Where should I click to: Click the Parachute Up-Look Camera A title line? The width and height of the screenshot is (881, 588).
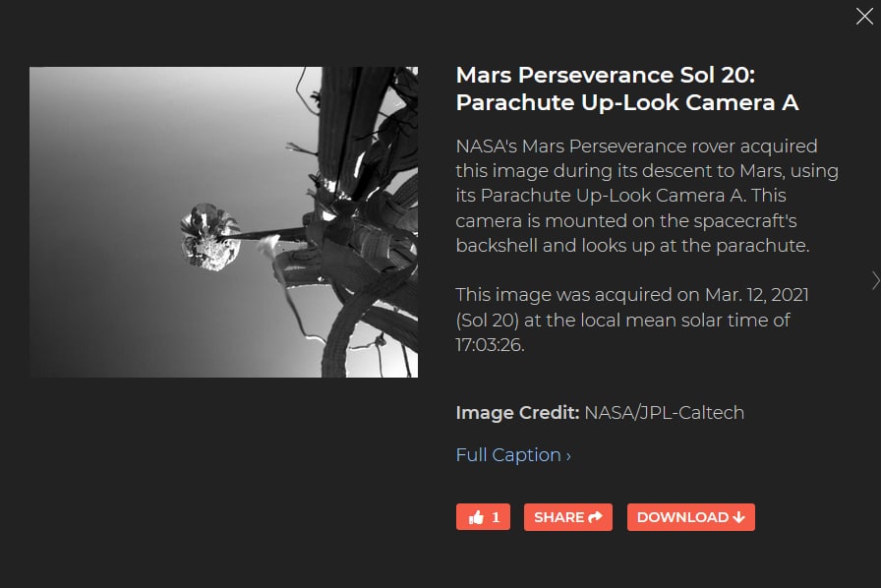[x=627, y=103]
